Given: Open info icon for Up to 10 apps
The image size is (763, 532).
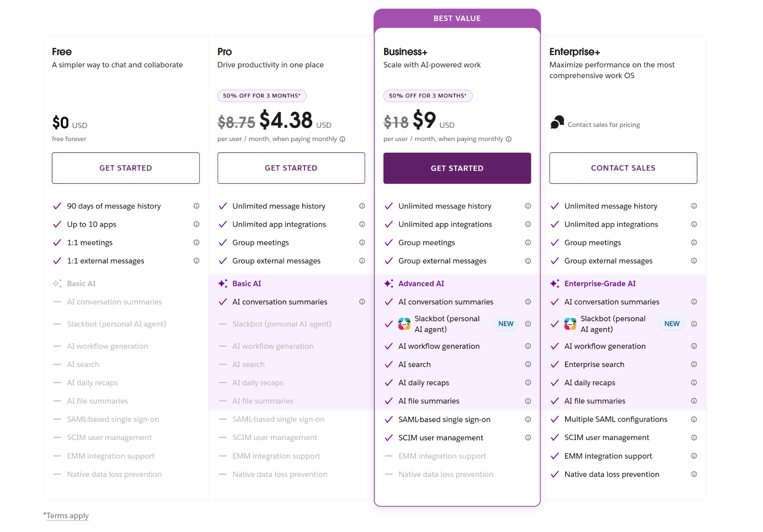Looking at the screenshot, I should 196,224.
